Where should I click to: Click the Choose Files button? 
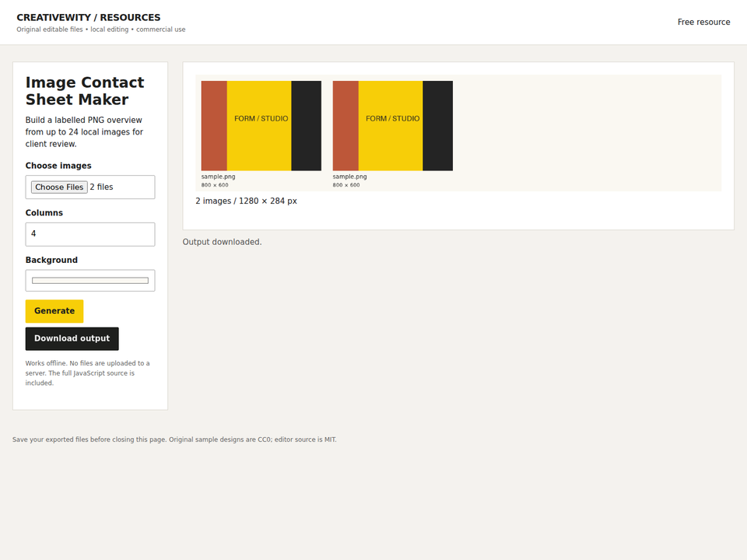(x=59, y=187)
